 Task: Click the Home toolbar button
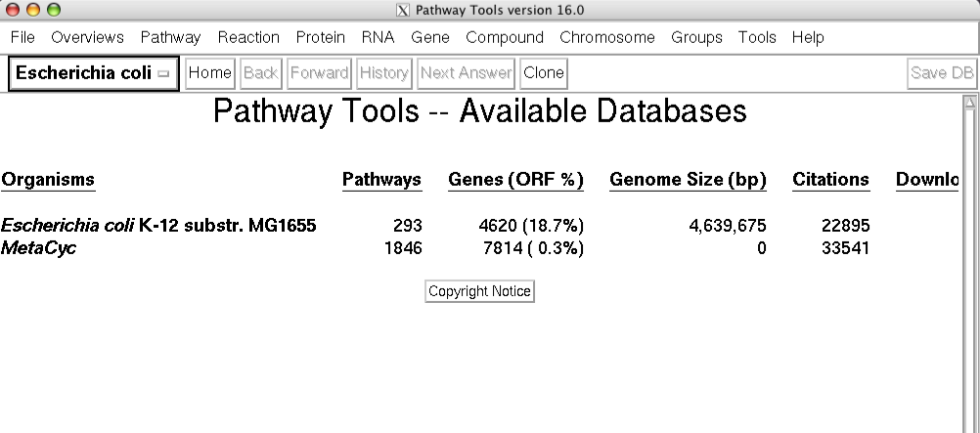pyautogui.click(x=209, y=73)
